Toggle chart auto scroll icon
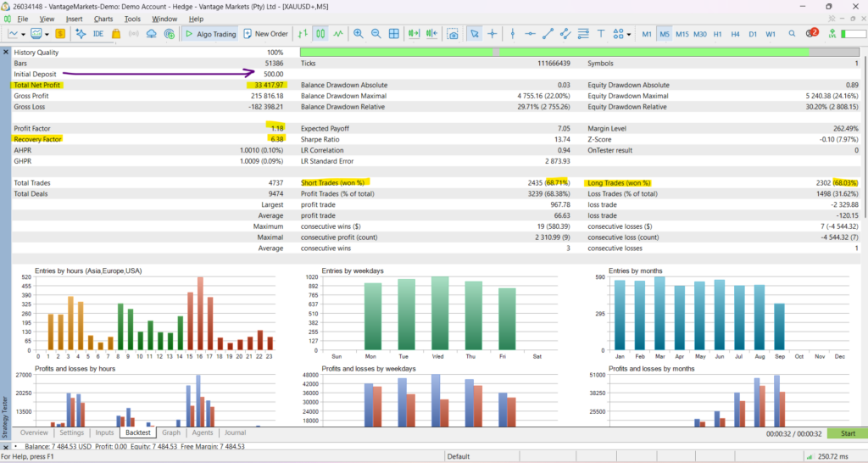Screen dimensions: 868x463 pyautogui.click(x=414, y=34)
